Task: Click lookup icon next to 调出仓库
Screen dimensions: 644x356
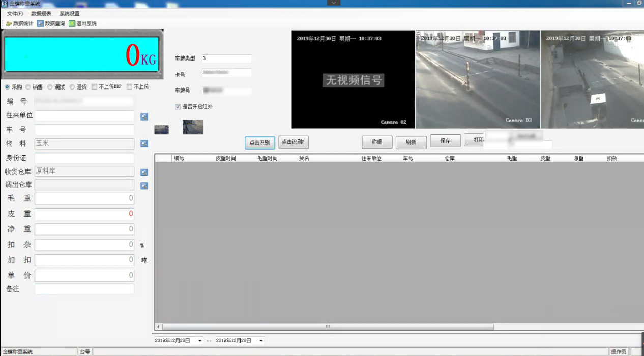Action: [144, 186]
